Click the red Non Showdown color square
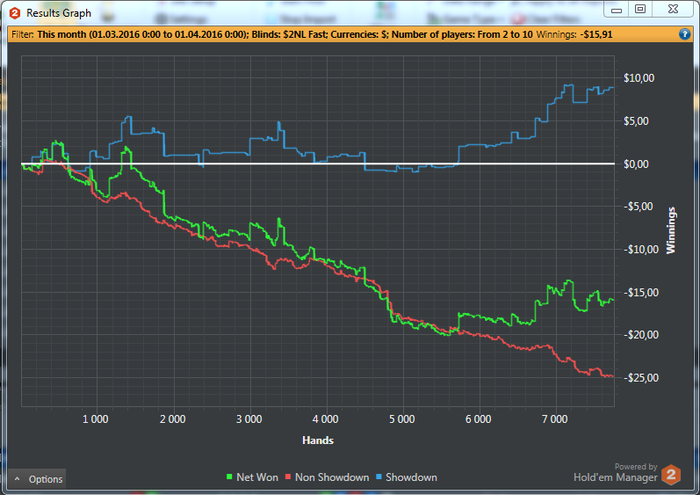 (288, 477)
